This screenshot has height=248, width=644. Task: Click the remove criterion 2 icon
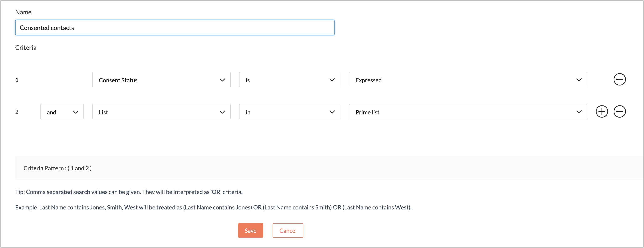click(x=620, y=112)
